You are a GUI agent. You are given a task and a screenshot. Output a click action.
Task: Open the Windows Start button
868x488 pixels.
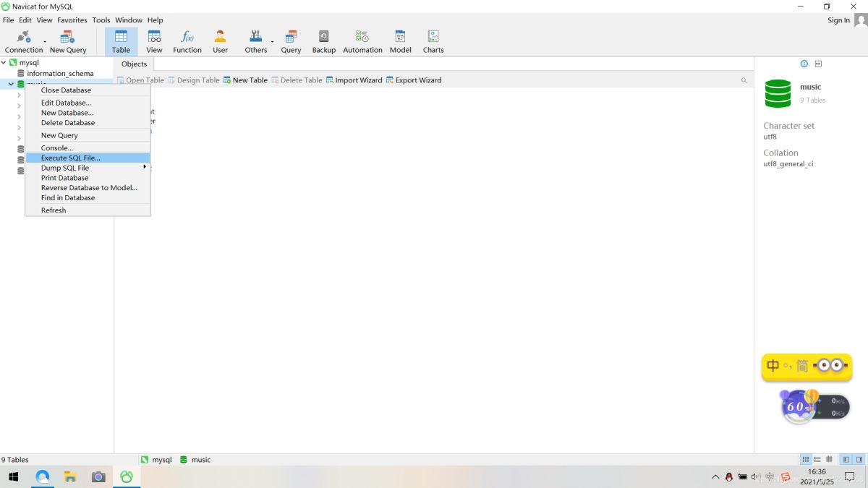tap(13, 476)
